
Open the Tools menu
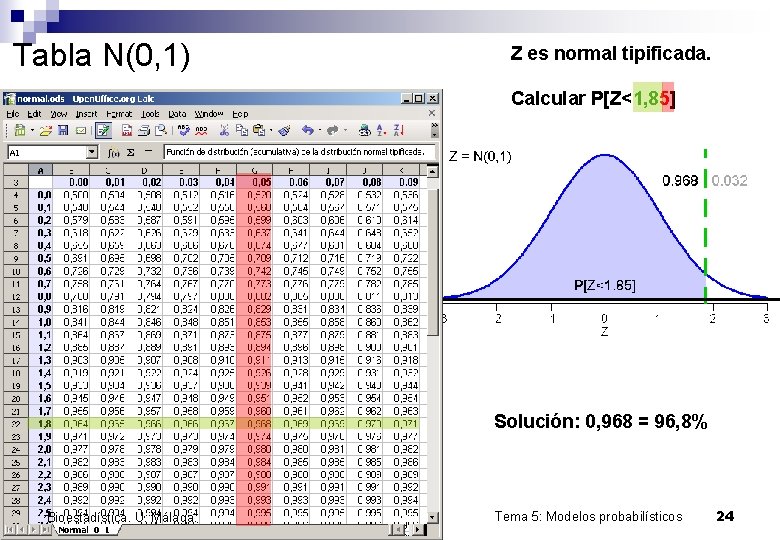tap(150, 114)
